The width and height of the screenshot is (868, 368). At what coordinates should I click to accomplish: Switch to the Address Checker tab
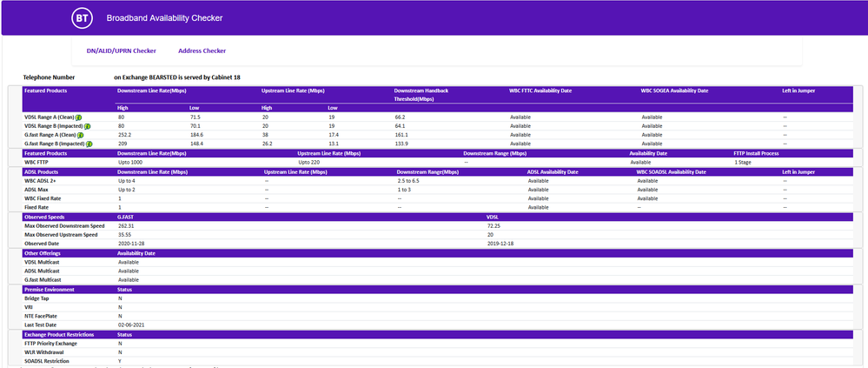tap(202, 50)
